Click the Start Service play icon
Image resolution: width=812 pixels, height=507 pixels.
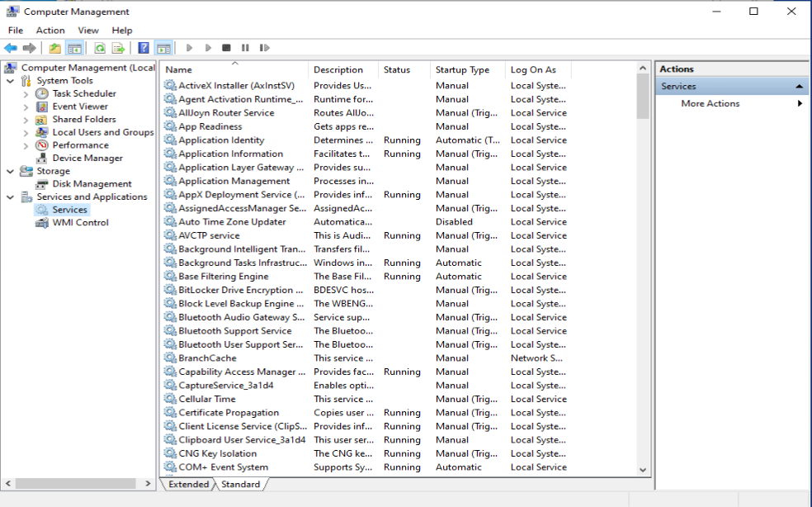pyautogui.click(x=189, y=48)
